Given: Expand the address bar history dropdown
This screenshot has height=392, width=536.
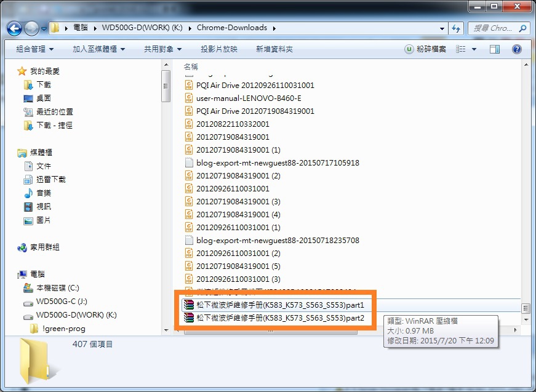Looking at the screenshot, I should click(442, 29).
